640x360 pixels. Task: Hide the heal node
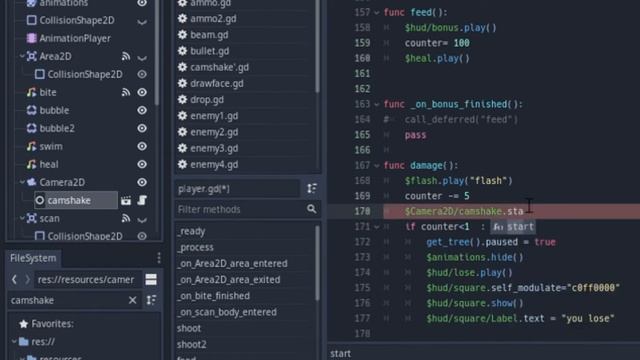pyautogui.click(x=142, y=164)
